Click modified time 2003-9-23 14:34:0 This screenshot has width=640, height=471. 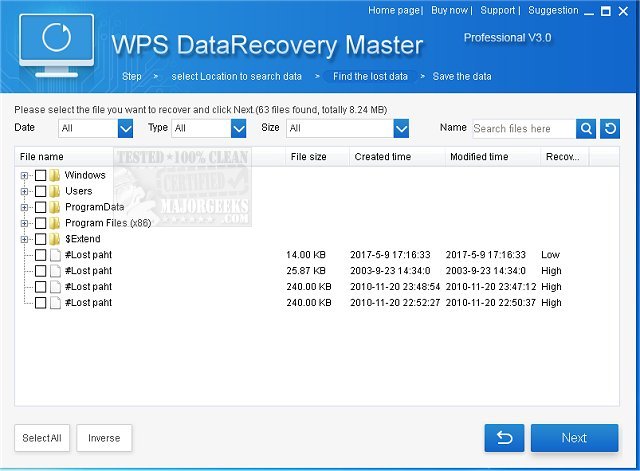point(486,271)
